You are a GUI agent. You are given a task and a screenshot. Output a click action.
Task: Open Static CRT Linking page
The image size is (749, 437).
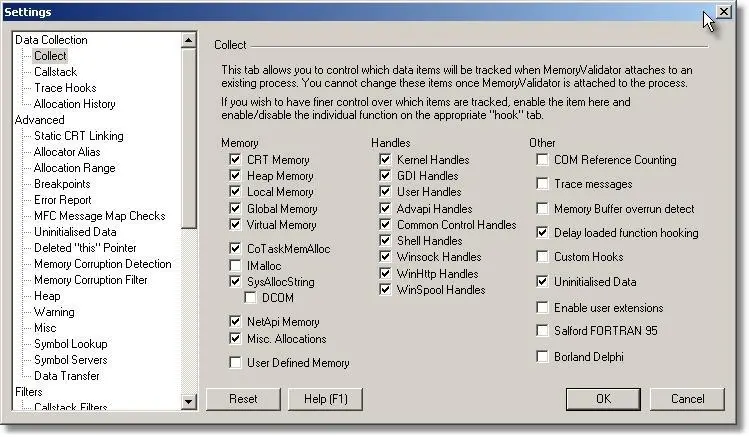coord(79,136)
